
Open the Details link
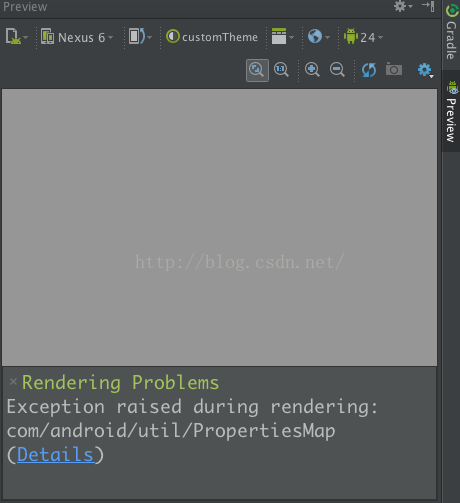[55, 455]
